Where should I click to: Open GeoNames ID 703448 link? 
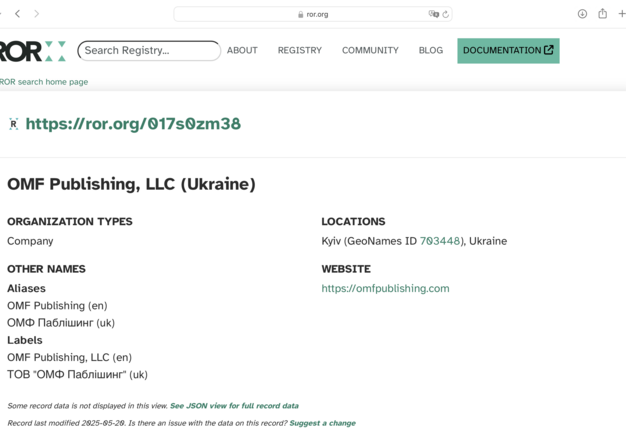click(x=440, y=241)
